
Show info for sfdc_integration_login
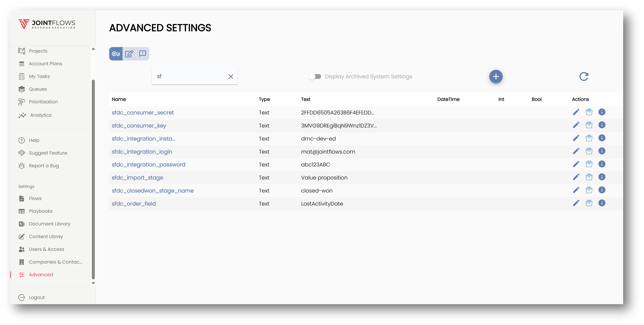point(602,151)
